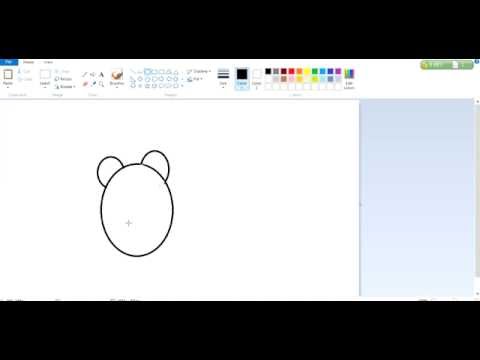Click the vertical scrollbar track
The height and width of the screenshot is (360, 480).
(x=477, y=198)
